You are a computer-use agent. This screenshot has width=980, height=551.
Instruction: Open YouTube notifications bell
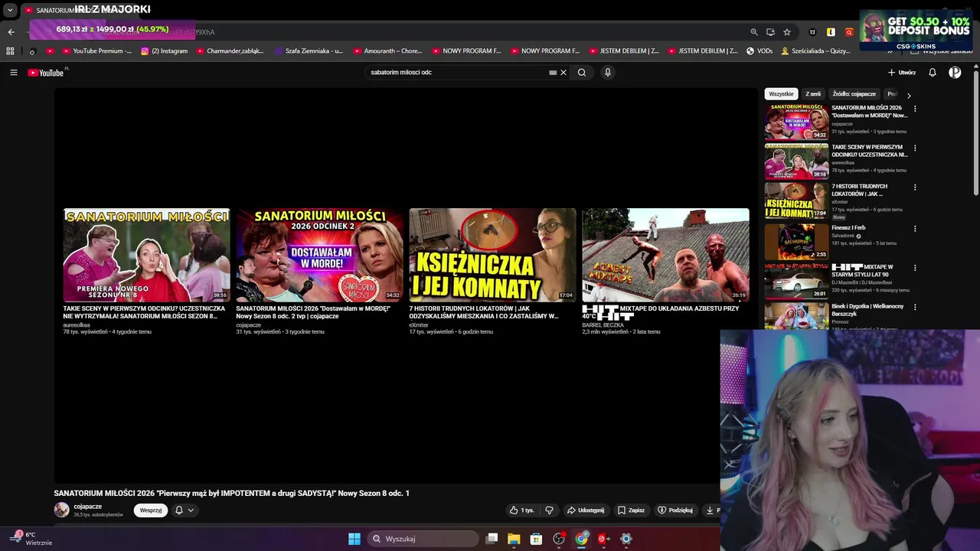point(933,73)
